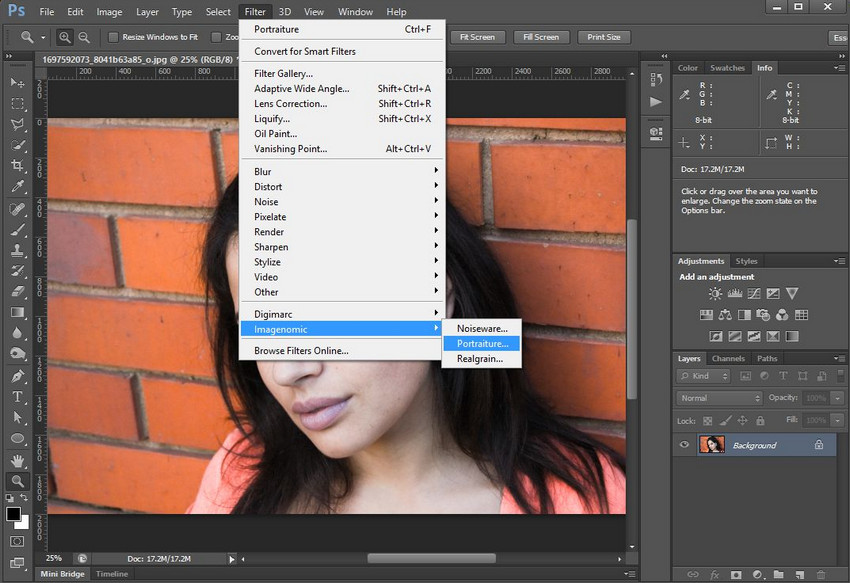Open the Fill dropdown arrow
The image size is (850, 583).
838,420
